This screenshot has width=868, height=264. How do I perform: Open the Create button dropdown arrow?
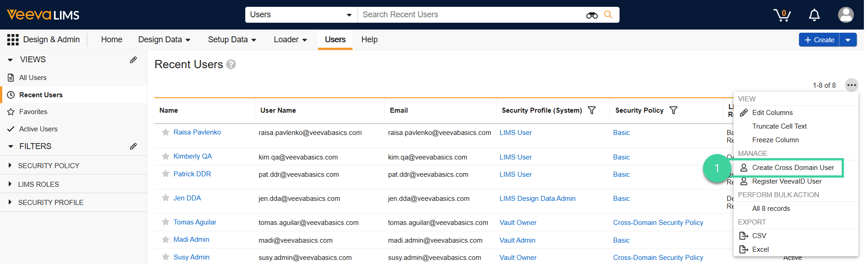848,40
